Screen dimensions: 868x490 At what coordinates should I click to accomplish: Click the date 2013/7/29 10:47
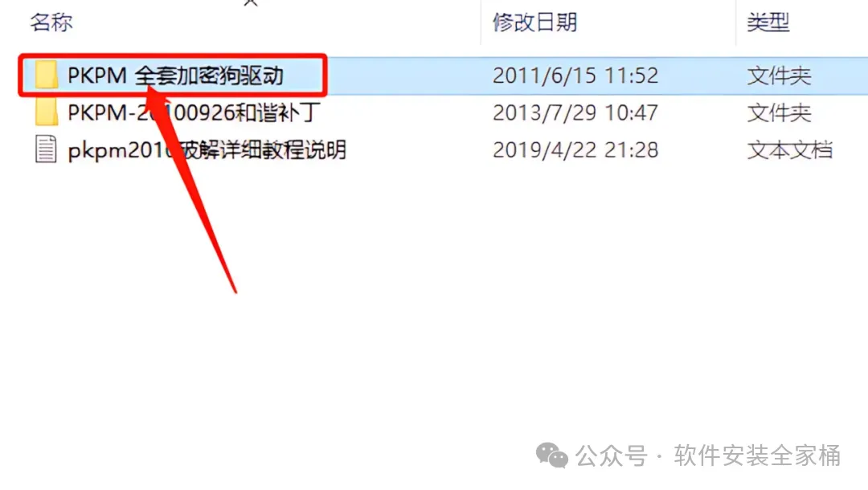(x=575, y=112)
